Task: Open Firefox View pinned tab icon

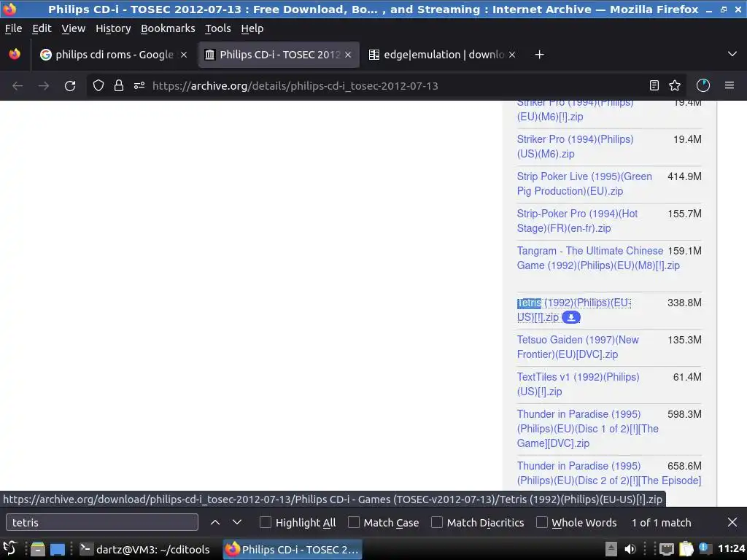Action: [15, 54]
